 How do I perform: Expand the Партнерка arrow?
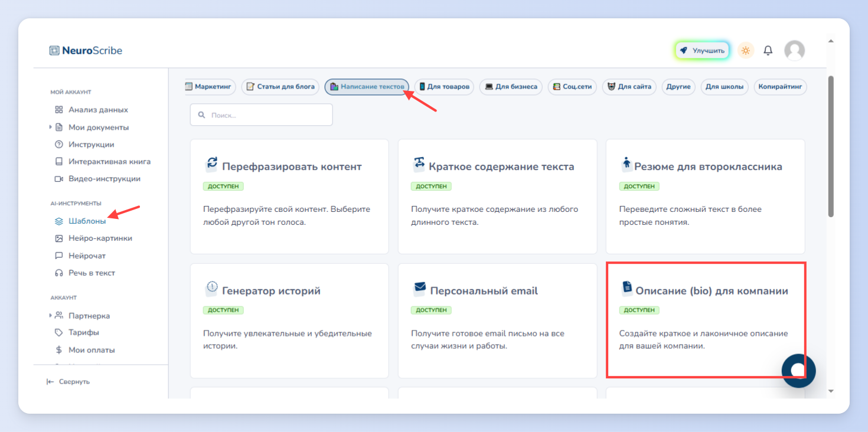pos(51,316)
